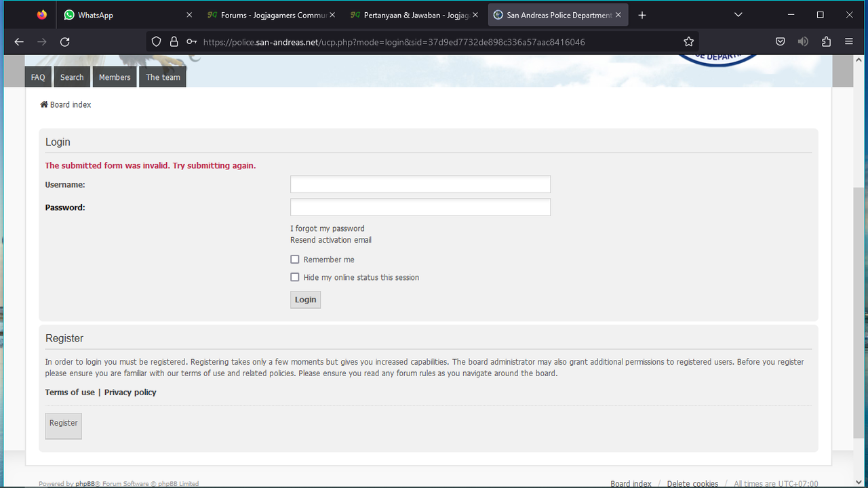Open I forgot my password link
The height and width of the screenshot is (488, 868).
(328, 228)
